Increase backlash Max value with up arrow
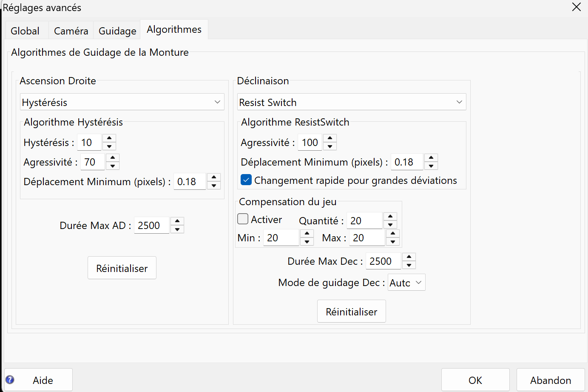Screen dimensions: 588x392 (x=393, y=233)
